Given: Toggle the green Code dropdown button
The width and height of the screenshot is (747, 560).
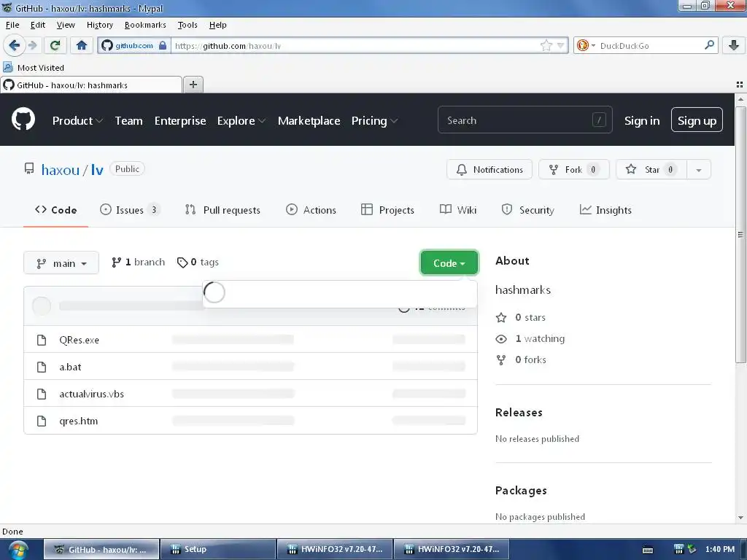Looking at the screenshot, I should point(449,262).
